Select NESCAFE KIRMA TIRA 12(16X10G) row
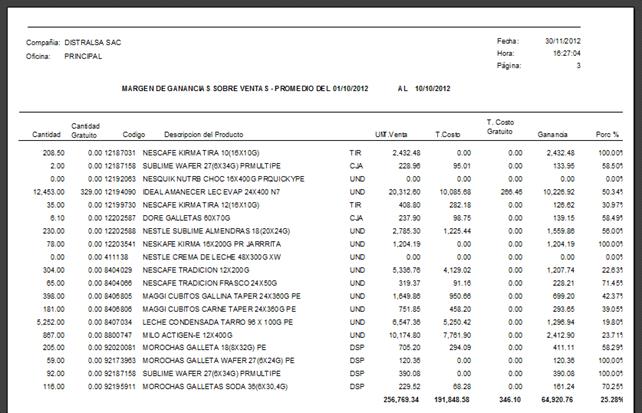 [x=321, y=205]
